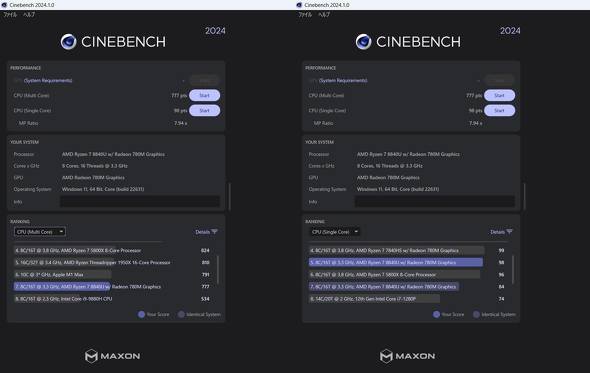This screenshot has height=373, width=590.
Task: Click the GPU name value in right window
Action: click(x=388, y=178)
